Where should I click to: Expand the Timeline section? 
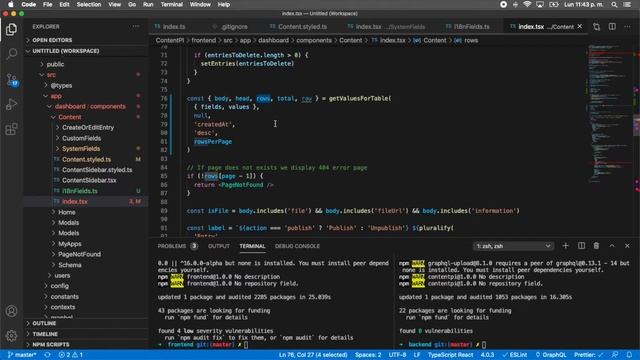45,334
